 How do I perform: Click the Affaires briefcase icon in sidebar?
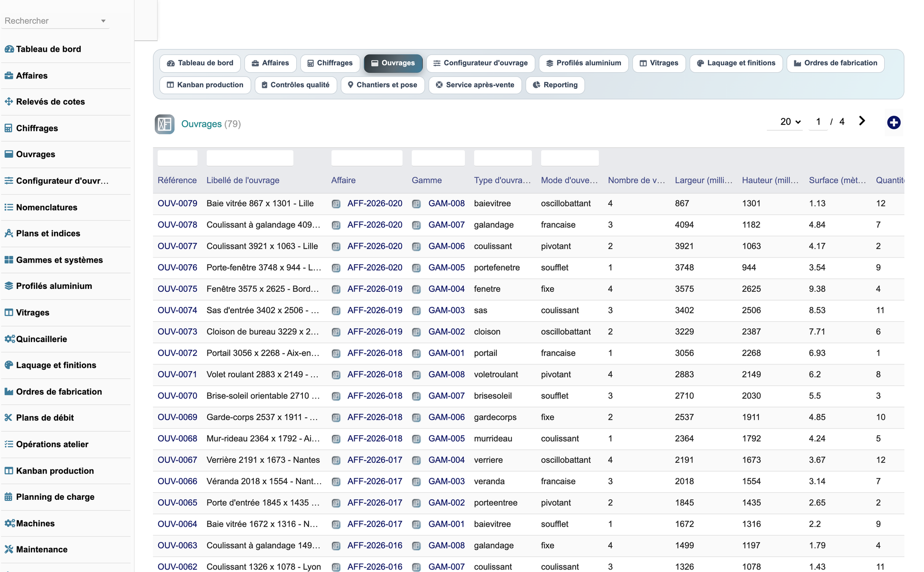(9, 76)
